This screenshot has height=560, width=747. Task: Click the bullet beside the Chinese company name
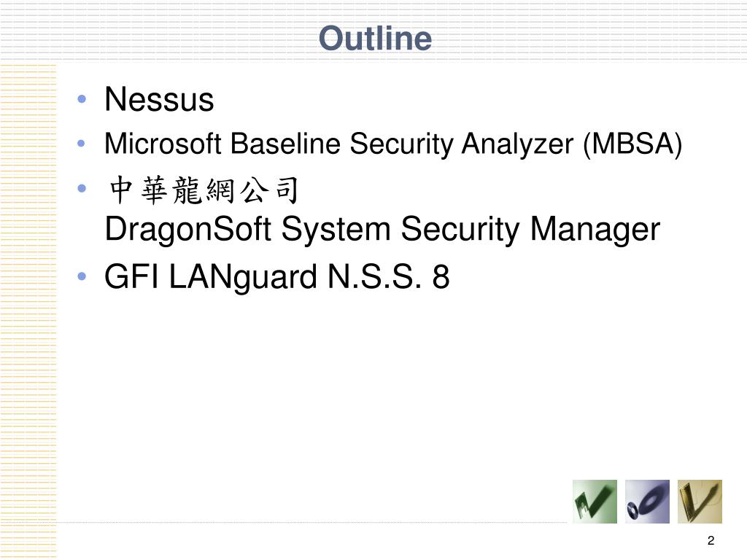click(82, 189)
